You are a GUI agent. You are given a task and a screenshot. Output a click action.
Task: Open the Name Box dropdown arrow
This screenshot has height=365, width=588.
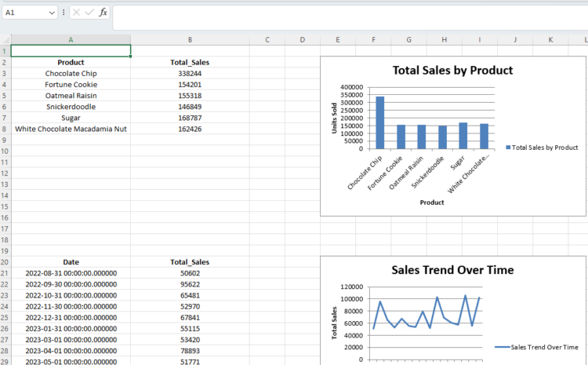pos(52,13)
